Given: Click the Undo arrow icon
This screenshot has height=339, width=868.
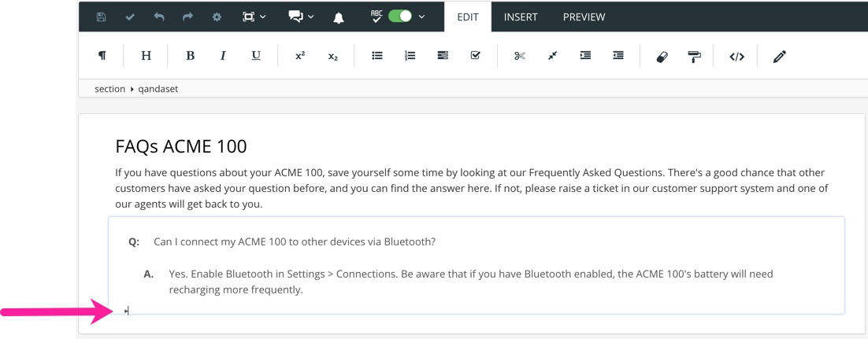Looking at the screenshot, I should pyautogui.click(x=159, y=17).
